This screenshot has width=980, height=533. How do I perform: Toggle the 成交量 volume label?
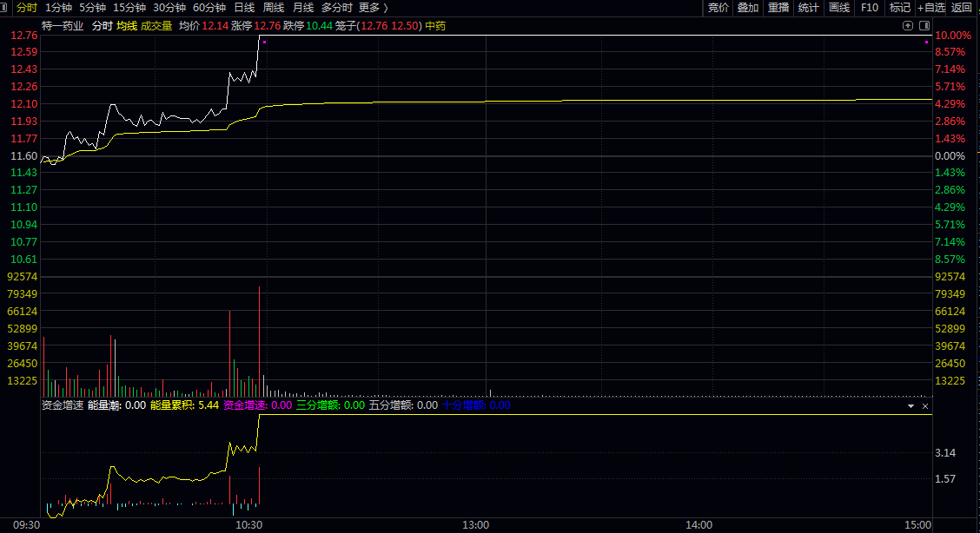click(x=156, y=25)
